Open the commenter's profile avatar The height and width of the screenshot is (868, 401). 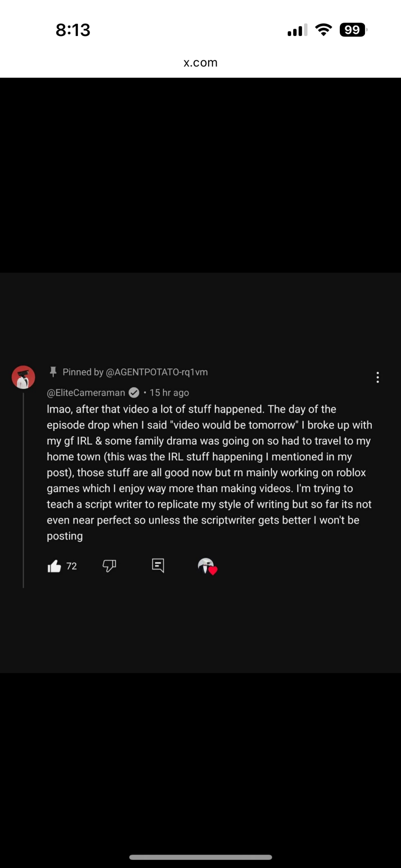pyautogui.click(x=23, y=377)
